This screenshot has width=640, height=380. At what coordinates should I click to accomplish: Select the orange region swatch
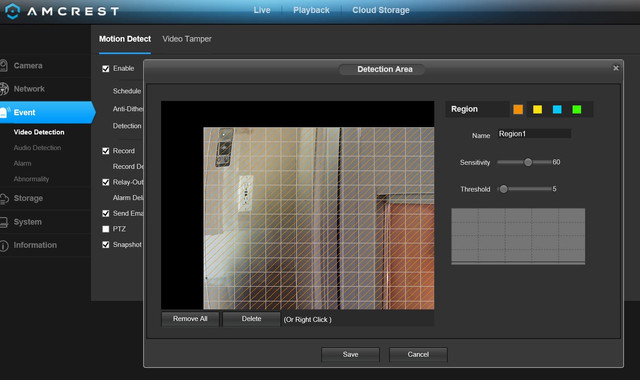518,109
